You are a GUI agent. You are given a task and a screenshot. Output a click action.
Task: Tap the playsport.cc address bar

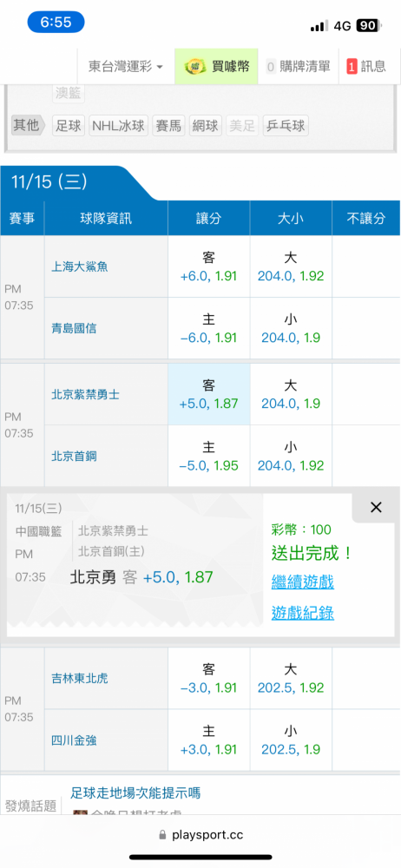[x=200, y=835]
